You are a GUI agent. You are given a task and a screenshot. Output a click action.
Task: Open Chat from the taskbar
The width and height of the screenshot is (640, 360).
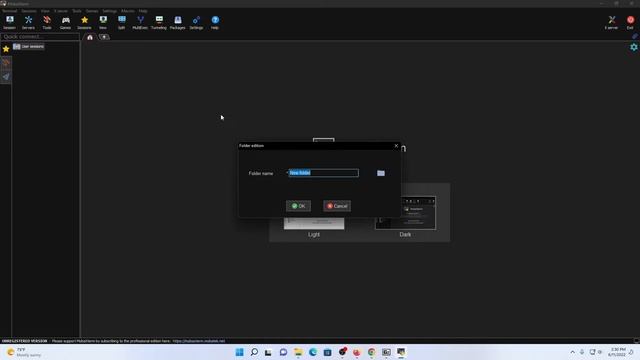(x=283, y=352)
